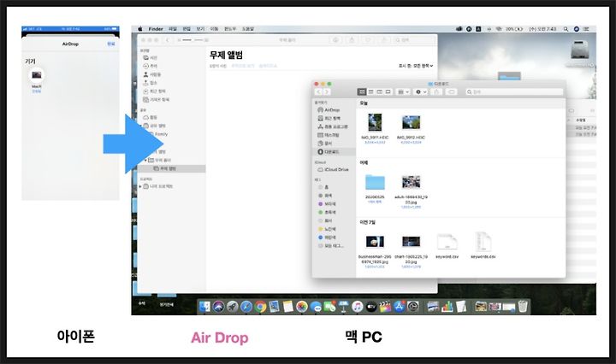Select 가져온 항목 in the Photos sidebar
The image size is (616, 364).
point(157,100)
